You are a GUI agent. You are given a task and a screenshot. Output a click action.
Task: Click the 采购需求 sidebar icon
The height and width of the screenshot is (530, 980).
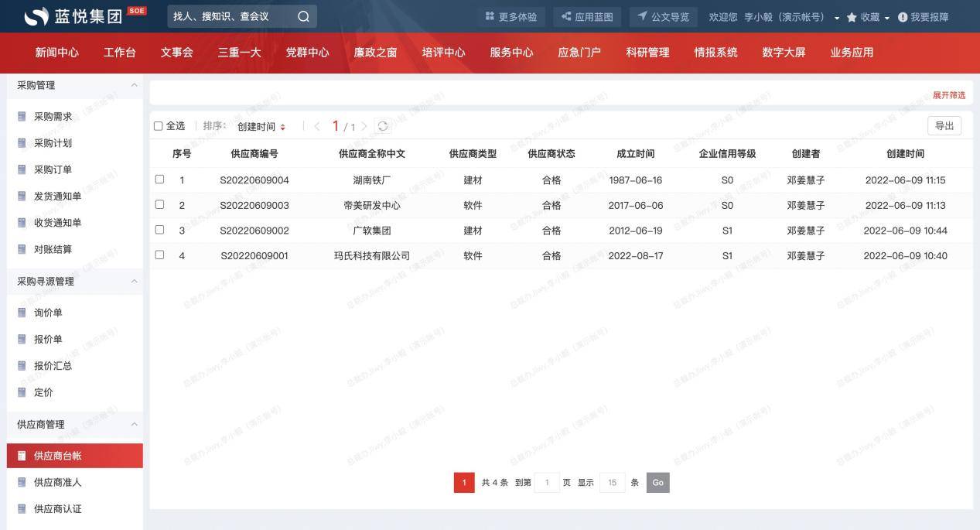click(x=22, y=117)
